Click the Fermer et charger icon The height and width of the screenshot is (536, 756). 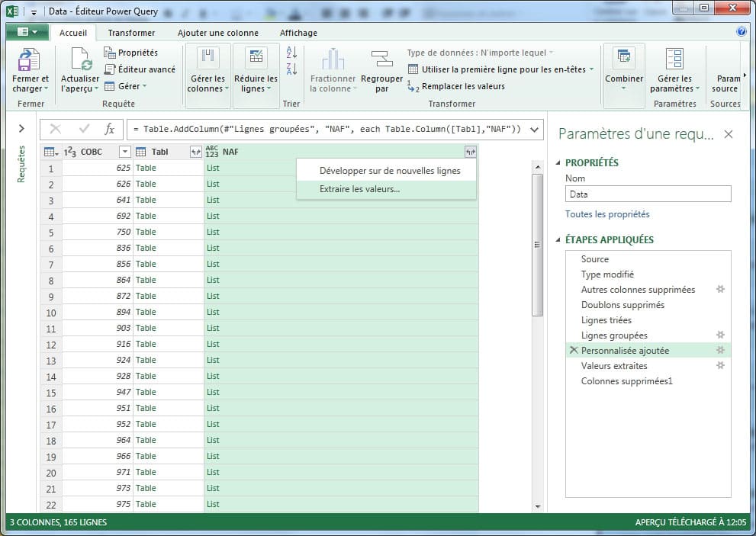29,61
